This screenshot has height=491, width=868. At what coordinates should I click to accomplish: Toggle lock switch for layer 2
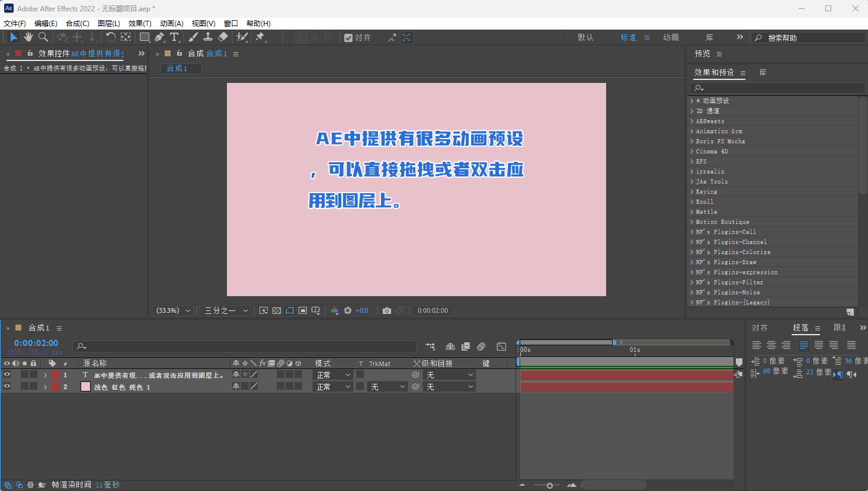(x=33, y=386)
